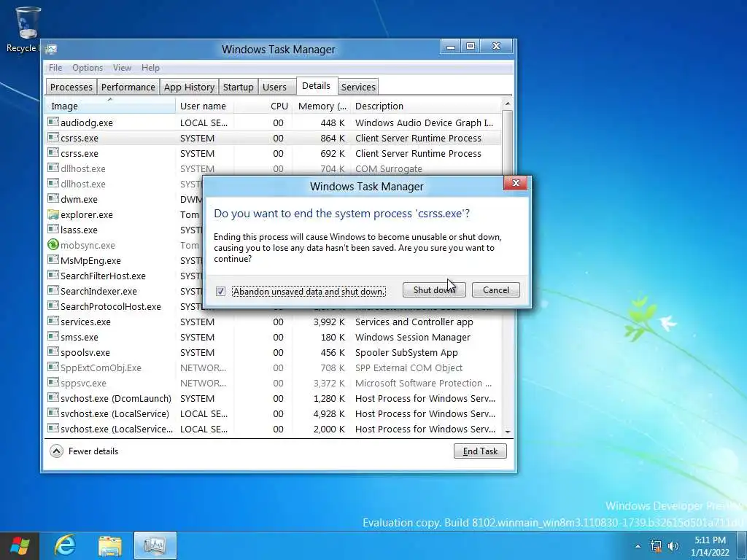
Task: Click the Windows Audio Device Graph description
Action: 424,122
